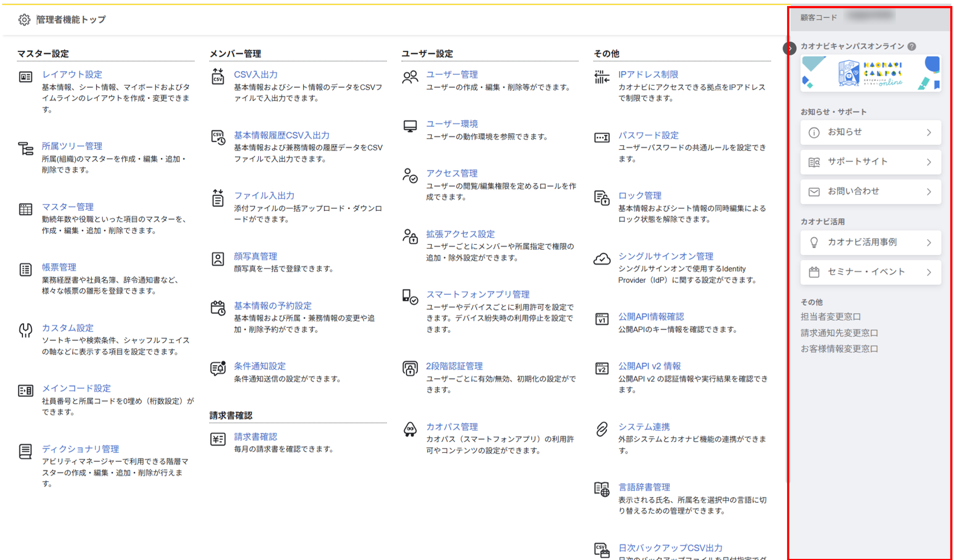
Task: Click the system integration paperclip icon
Action: [x=602, y=429]
